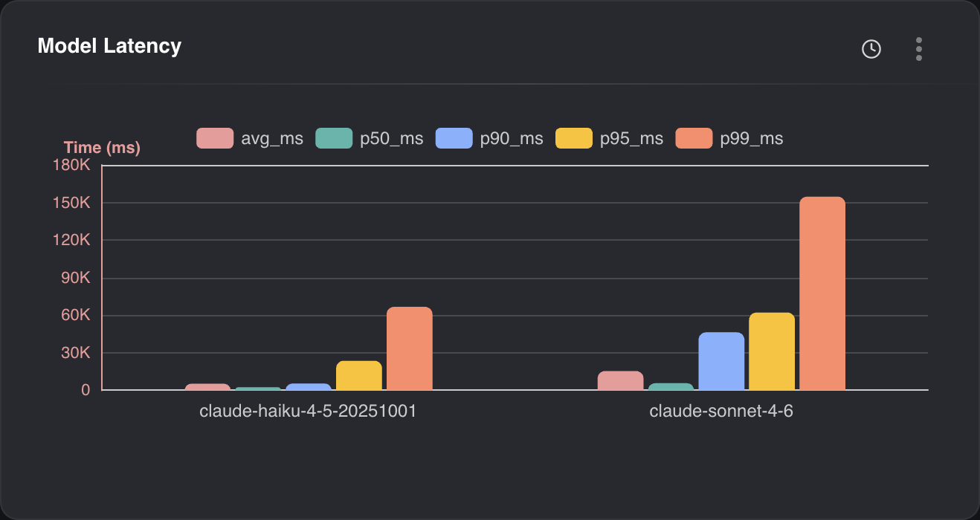980x520 pixels.
Task: Click the Time (ms) axis title
Action: (102, 148)
